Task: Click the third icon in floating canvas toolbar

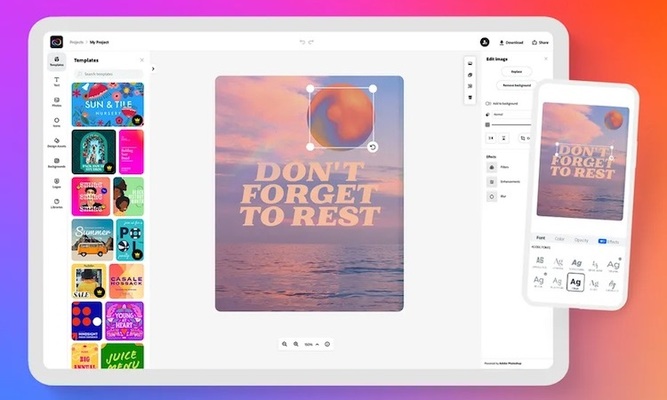Action: [470, 86]
